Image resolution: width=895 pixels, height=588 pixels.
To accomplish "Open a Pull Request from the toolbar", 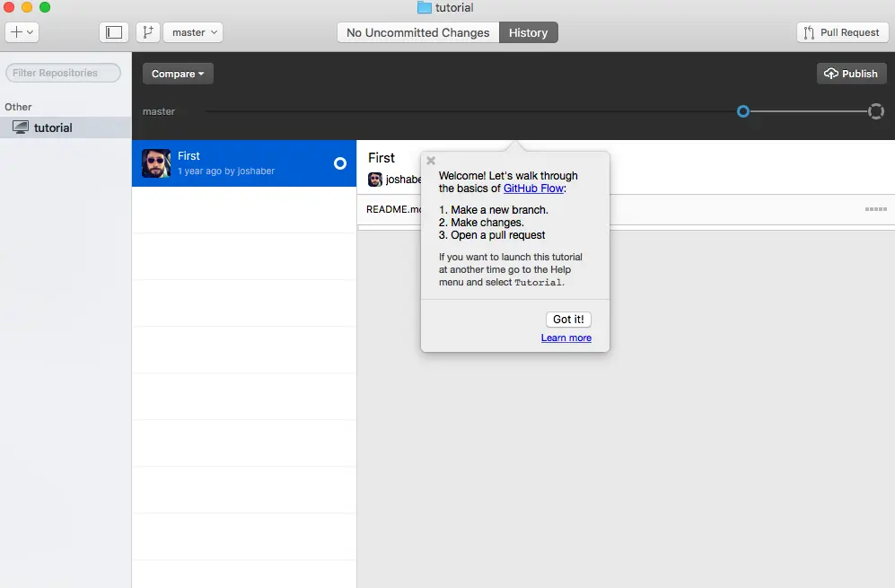I will [841, 31].
